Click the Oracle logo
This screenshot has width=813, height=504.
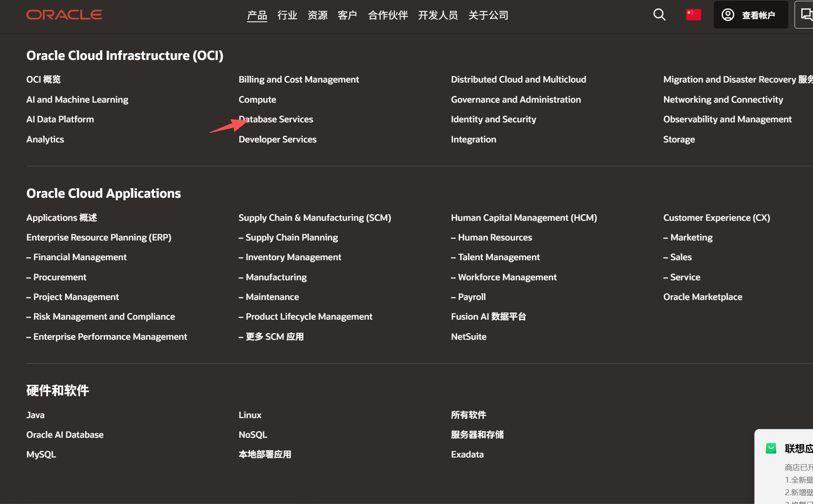pyautogui.click(x=64, y=15)
